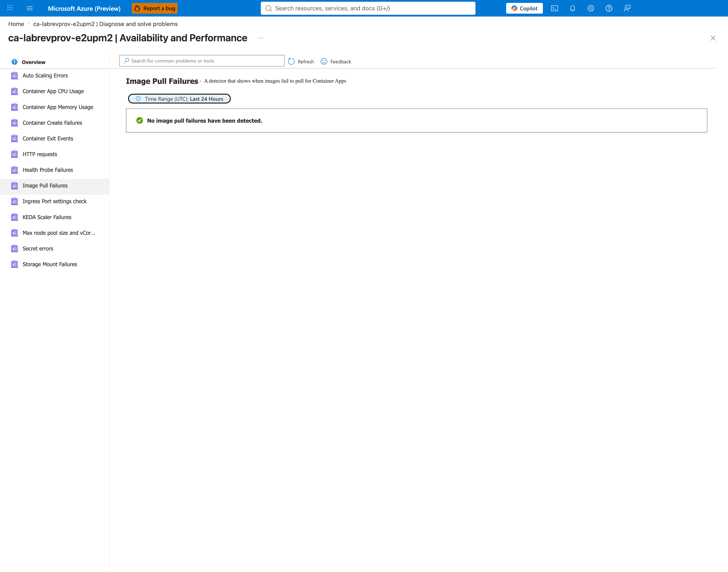
Task: Close the Availability and Performance blade
Action: tap(713, 38)
